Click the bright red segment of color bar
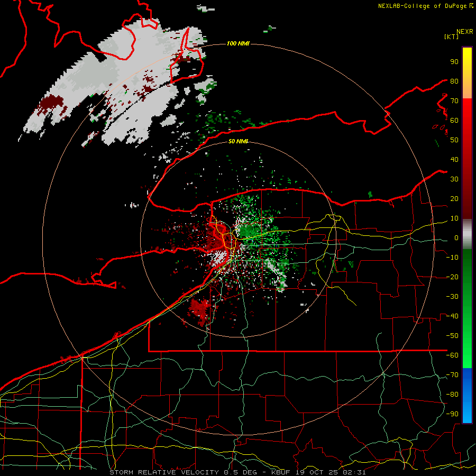The width and height of the screenshot is (476, 476). click(x=467, y=115)
